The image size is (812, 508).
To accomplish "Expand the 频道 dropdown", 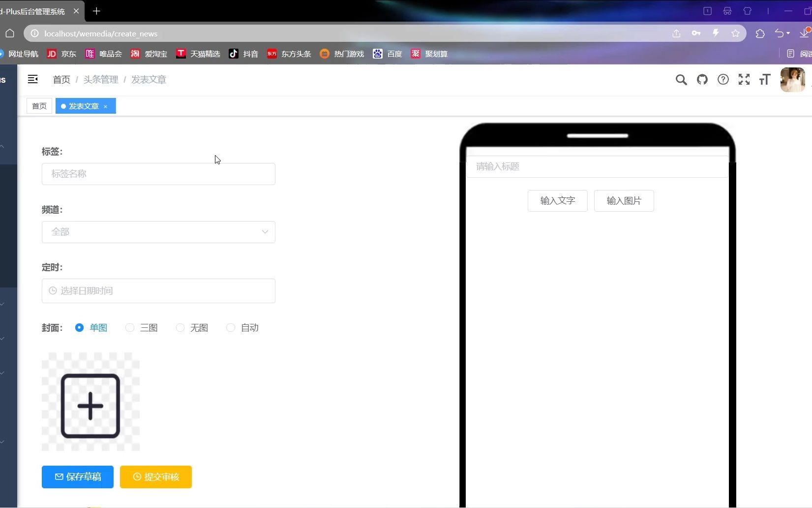I will tap(158, 232).
